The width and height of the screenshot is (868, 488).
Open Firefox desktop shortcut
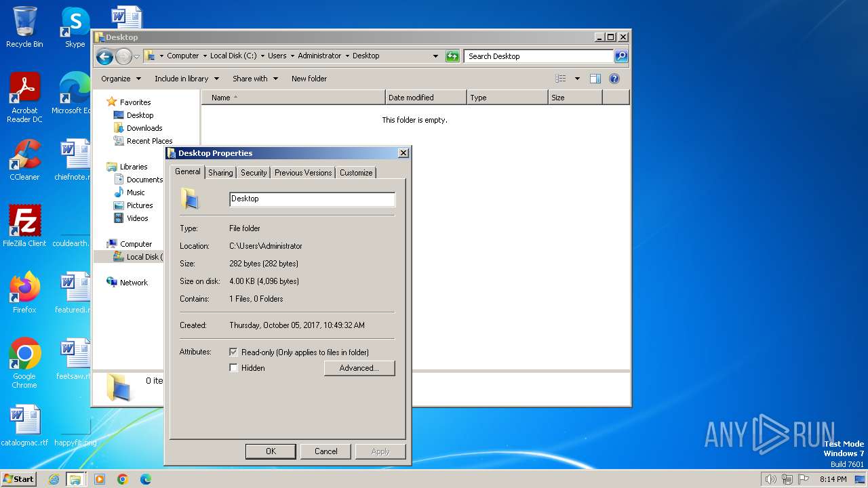tap(24, 293)
